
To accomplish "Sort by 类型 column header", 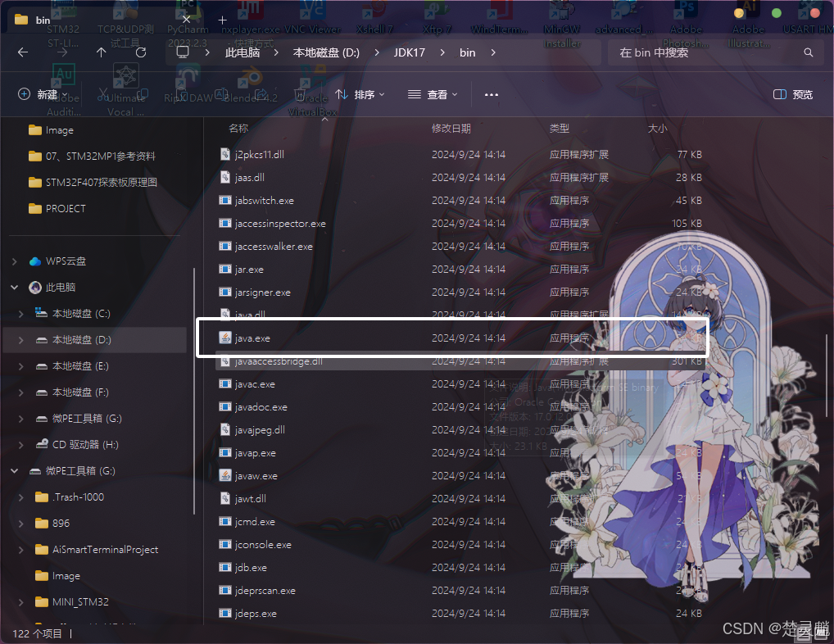I will (559, 128).
